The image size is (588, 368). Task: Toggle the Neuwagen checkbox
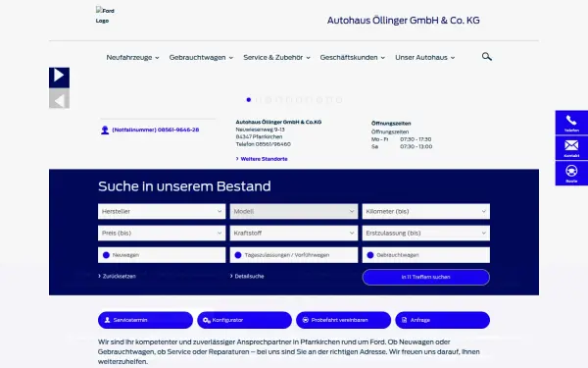pos(106,255)
